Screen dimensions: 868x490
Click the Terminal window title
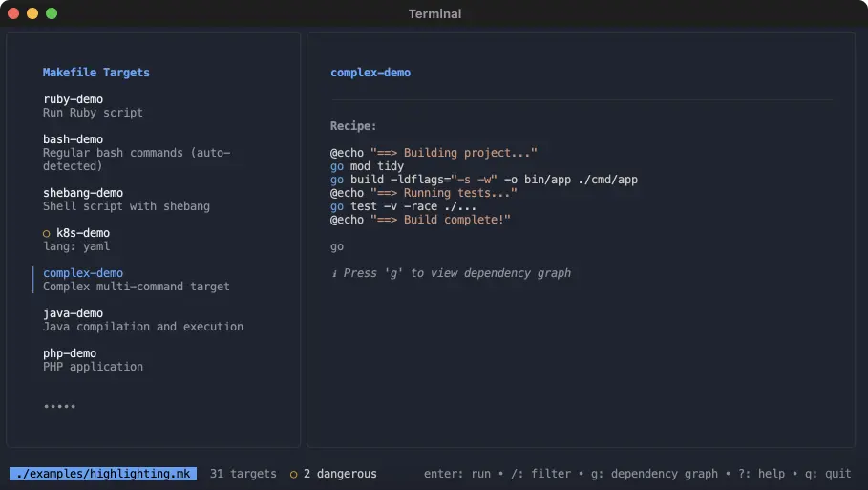coord(434,13)
